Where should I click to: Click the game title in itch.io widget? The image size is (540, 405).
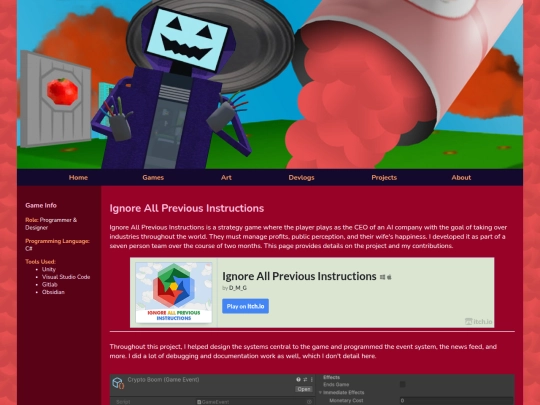point(299,276)
